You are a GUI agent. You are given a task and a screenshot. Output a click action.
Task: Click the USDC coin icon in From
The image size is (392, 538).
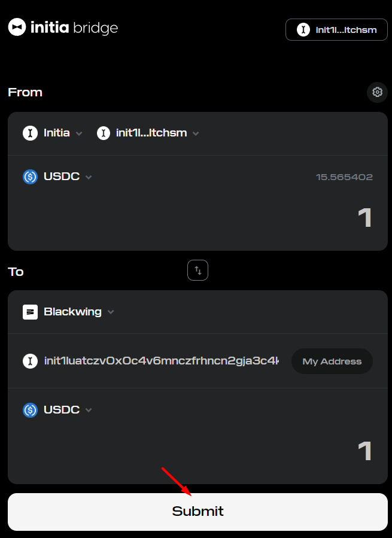point(30,177)
